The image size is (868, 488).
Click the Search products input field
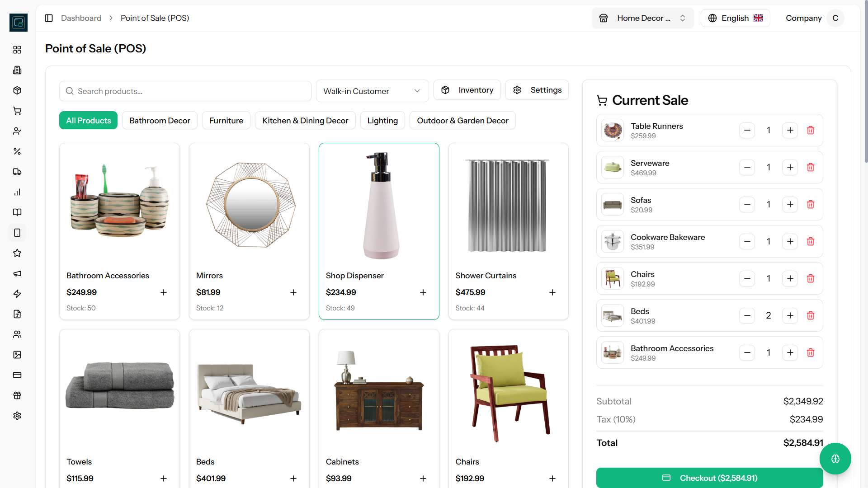click(x=185, y=91)
